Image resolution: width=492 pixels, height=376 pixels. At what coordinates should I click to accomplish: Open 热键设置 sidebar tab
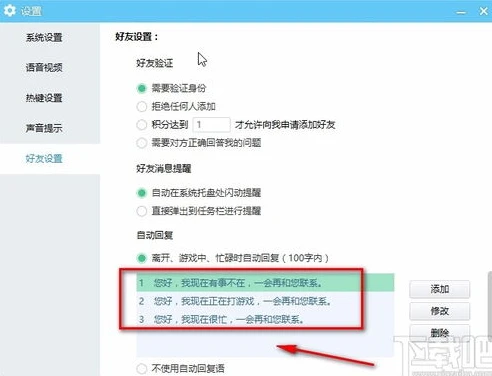[x=44, y=98]
